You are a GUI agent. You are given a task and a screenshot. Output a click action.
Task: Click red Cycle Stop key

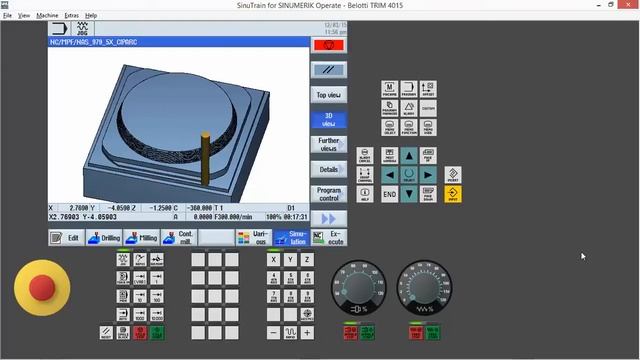coord(140,333)
